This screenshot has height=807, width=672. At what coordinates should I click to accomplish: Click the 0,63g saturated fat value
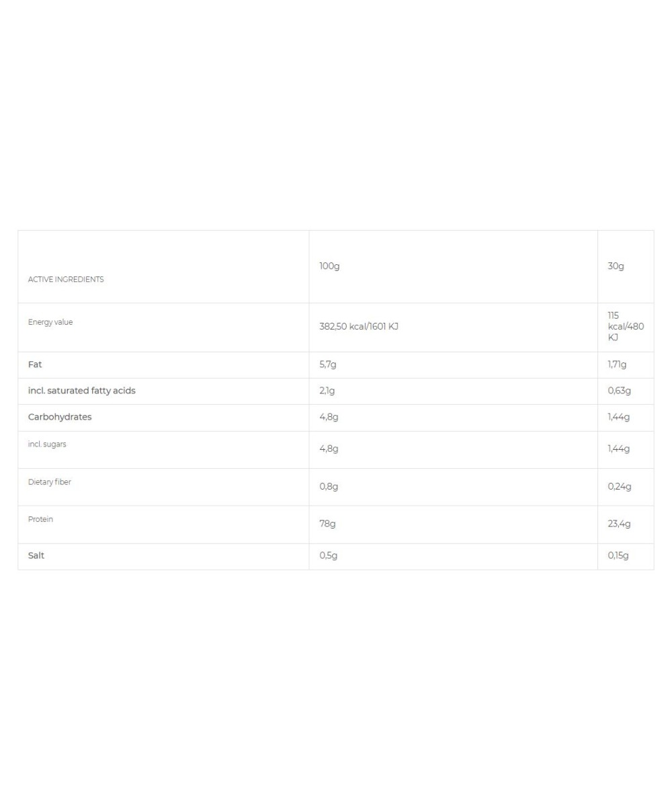[620, 391]
